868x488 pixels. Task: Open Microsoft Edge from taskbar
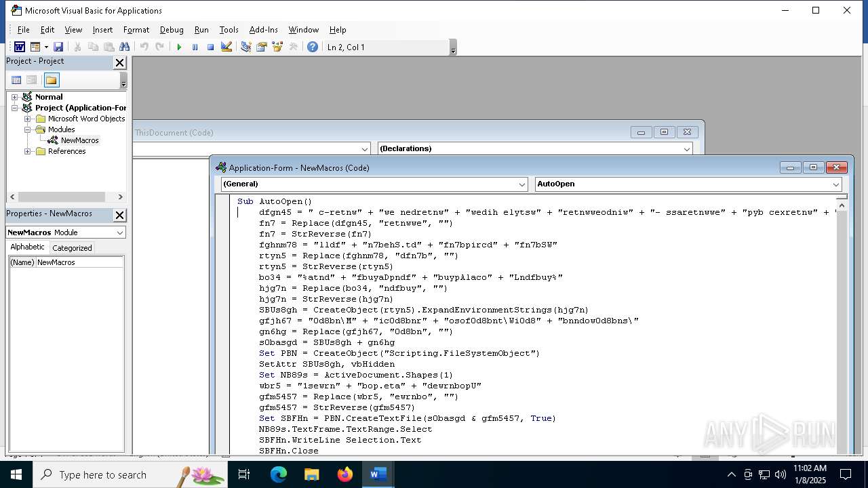279,474
